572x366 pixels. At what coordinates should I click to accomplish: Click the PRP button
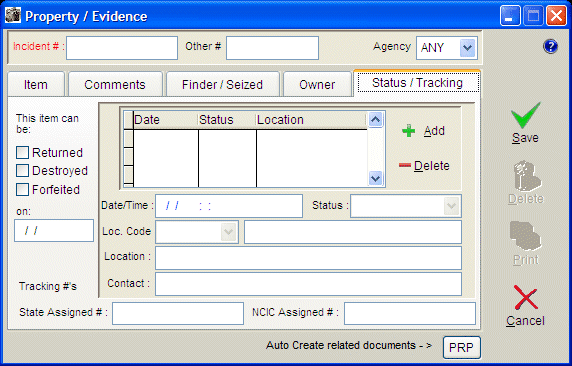point(461,347)
